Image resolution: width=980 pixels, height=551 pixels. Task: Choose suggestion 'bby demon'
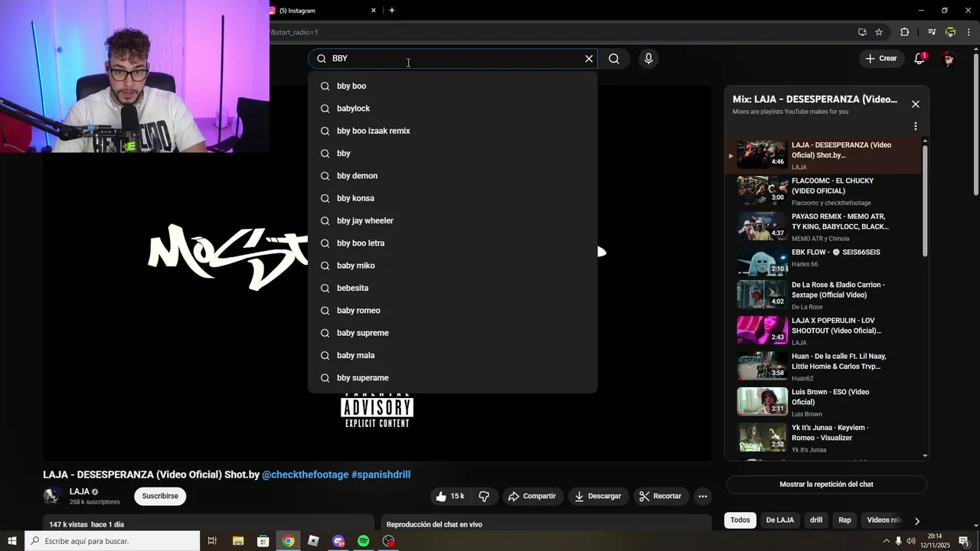coord(452,176)
